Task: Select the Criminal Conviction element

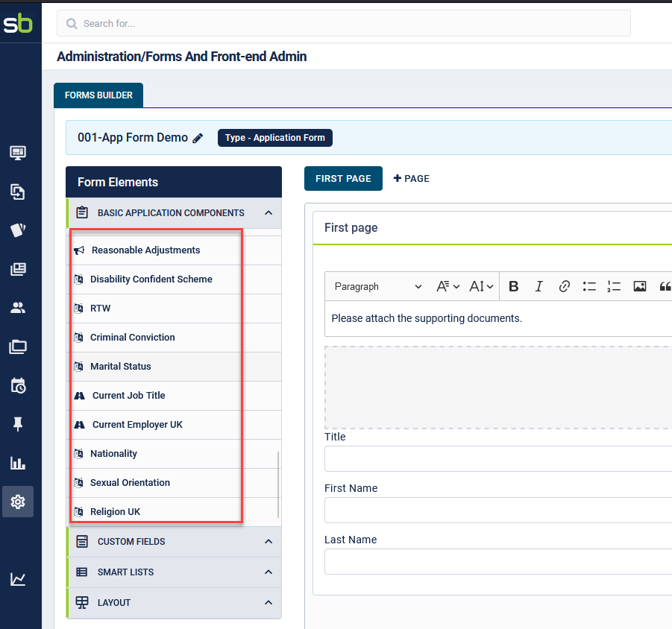Action: pos(174,338)
